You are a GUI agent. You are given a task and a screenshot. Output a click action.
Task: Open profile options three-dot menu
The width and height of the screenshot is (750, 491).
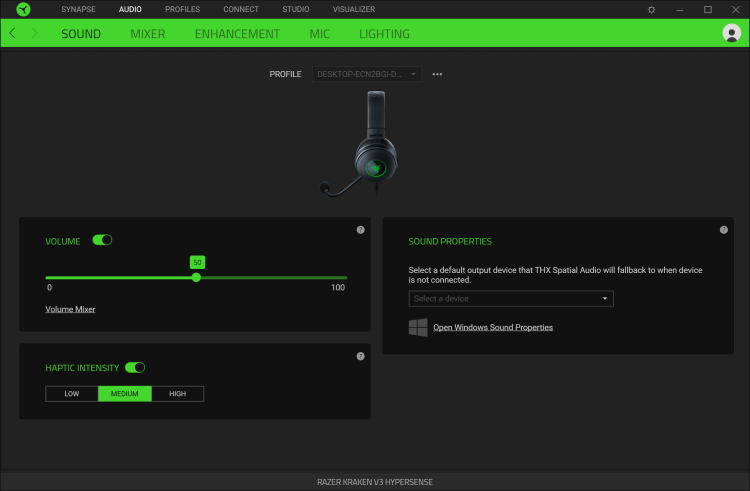(x=437, y=74)
